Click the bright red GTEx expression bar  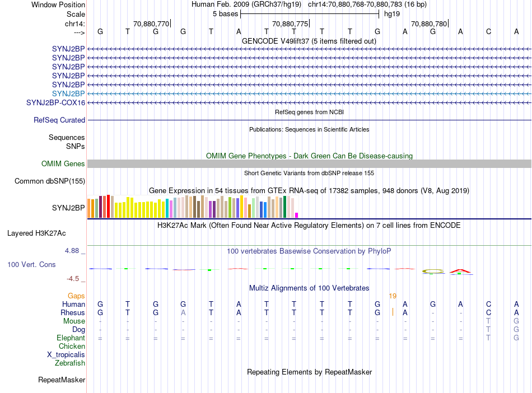pos(108,206)
